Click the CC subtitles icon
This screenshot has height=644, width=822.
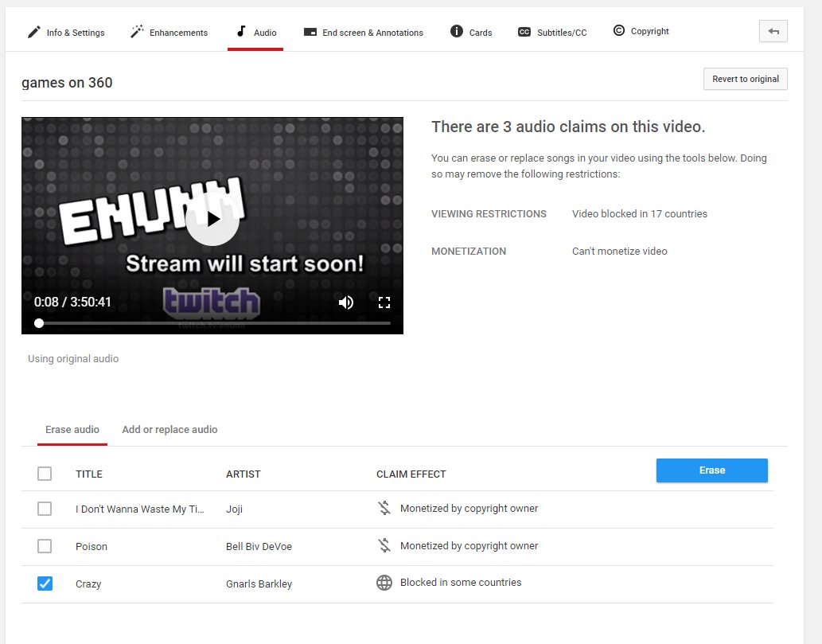tap(524, 32)
